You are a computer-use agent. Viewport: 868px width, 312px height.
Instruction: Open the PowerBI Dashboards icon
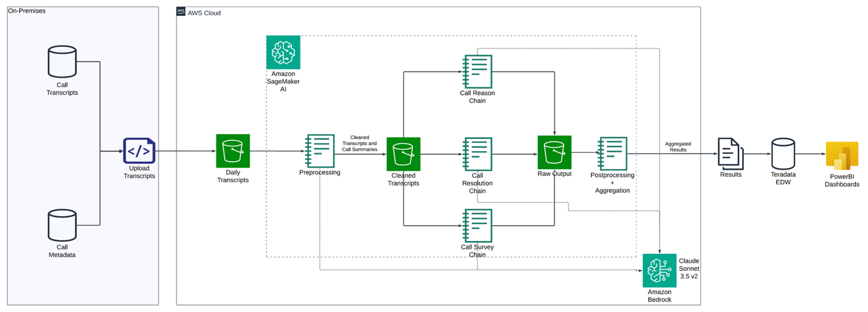coord(842,156)
